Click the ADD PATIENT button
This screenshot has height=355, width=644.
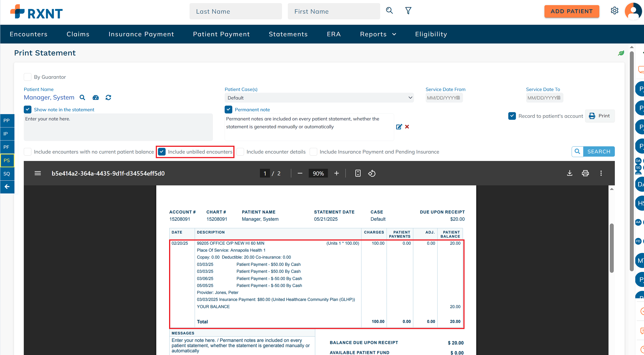(x=572, y=11)
